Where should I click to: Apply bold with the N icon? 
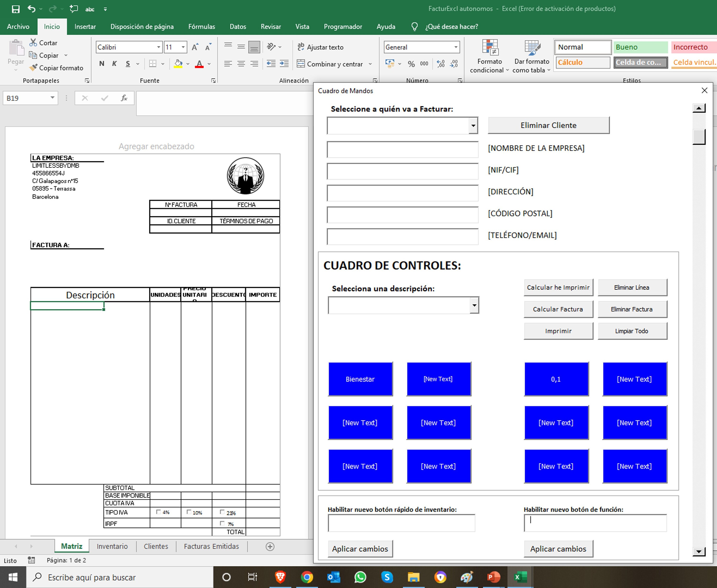(x=101, y=63)
